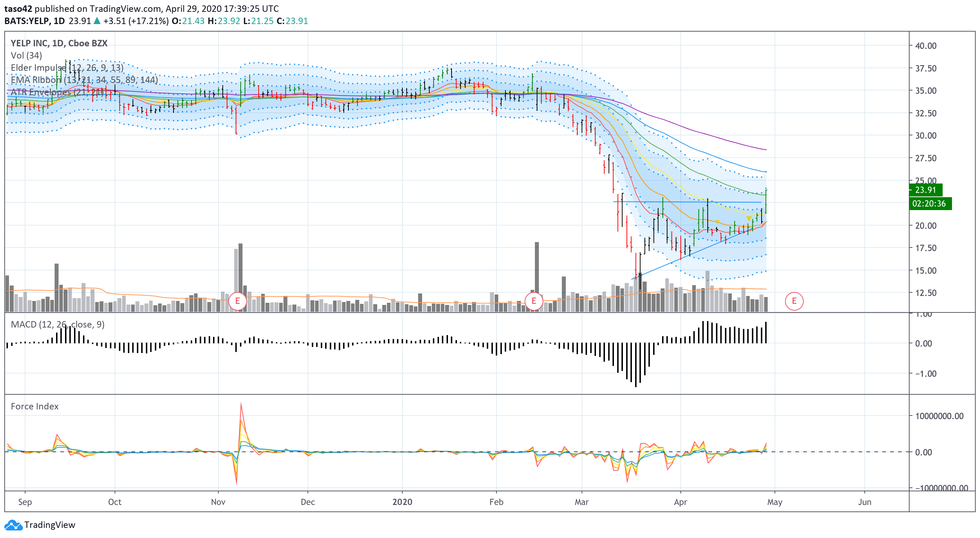Click the +3.51 (+17.21%) change value
The image size is (980, 538).
pyautogui.click(x=136, y=21)
